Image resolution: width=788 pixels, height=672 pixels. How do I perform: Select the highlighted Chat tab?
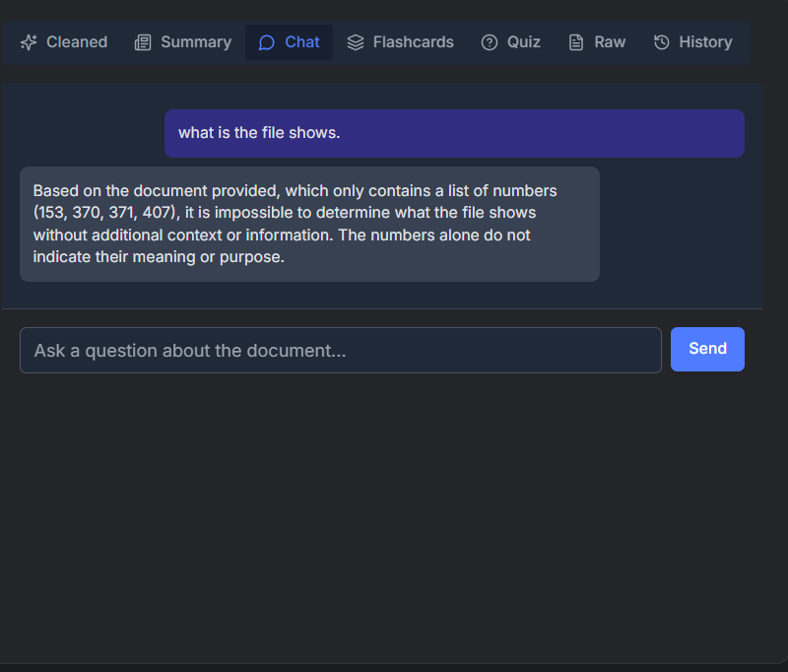[x=289, y=42]
